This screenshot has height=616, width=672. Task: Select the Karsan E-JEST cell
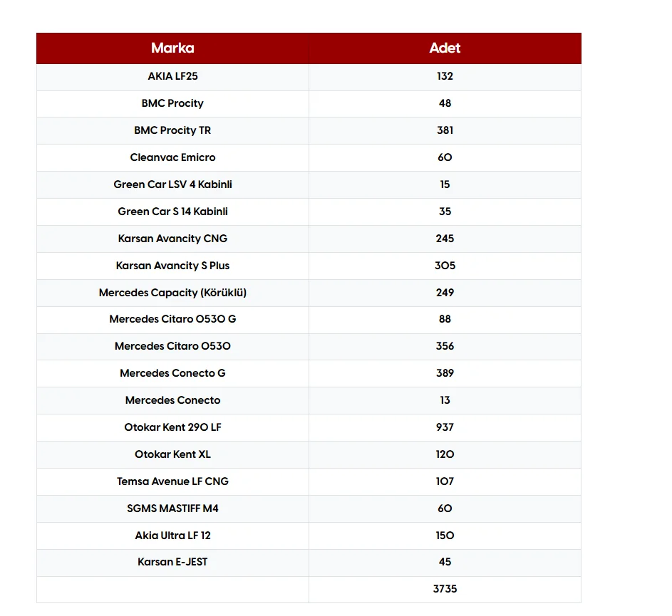tap(172, 562)
